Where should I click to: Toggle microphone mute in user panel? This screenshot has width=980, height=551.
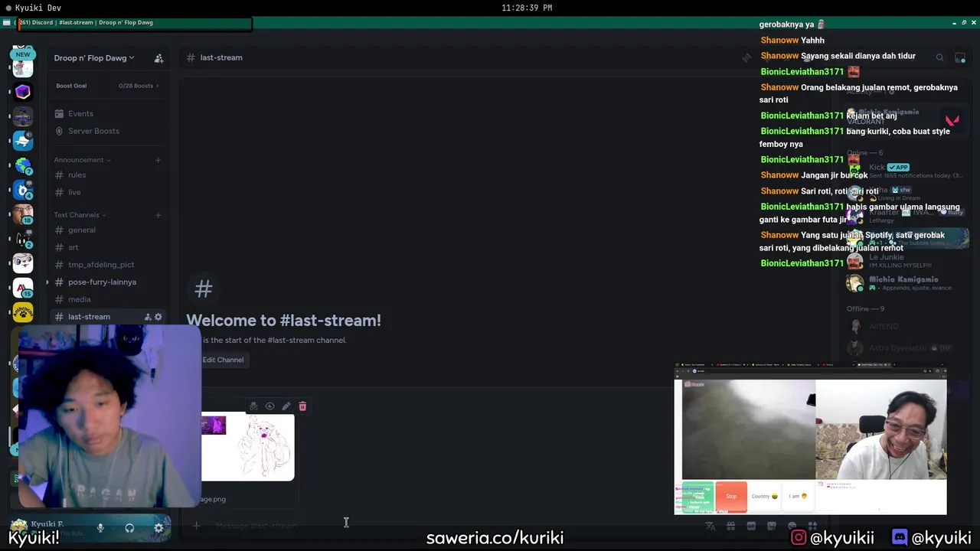(100, 528)
